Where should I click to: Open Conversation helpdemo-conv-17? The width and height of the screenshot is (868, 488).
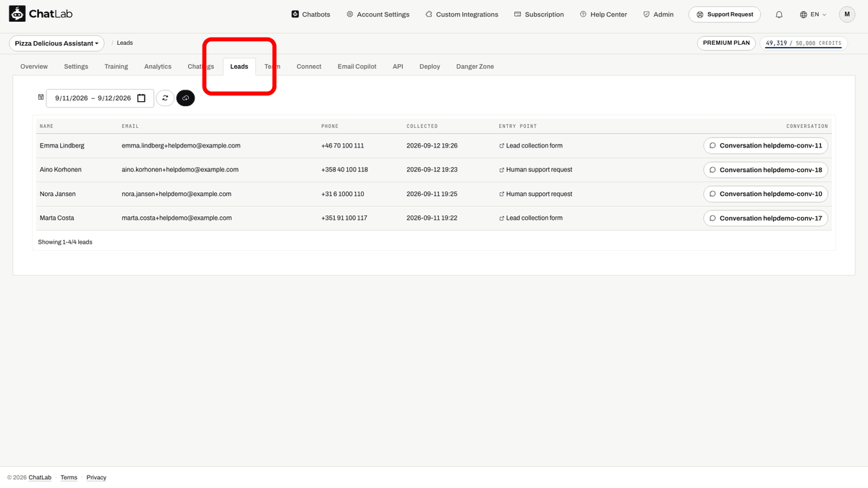tap(765, 218)
